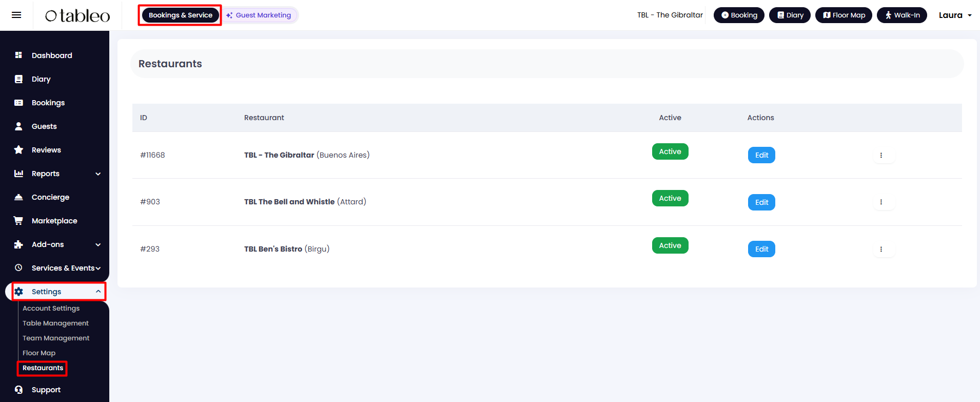The height and width of the screenshot is (402, 980).
Task: Click the Guests person icon
Action: [18, 126]
